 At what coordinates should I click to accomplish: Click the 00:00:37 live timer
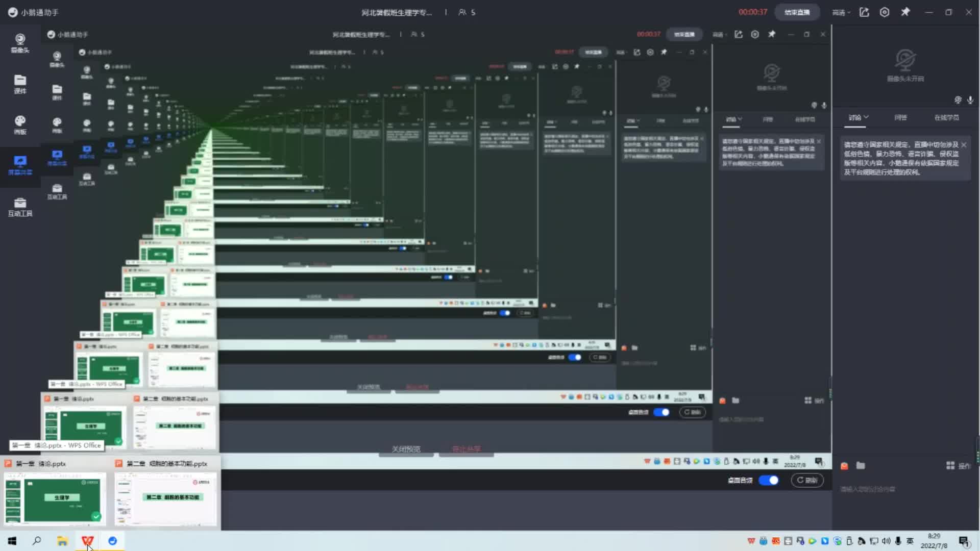pos(752,12)
